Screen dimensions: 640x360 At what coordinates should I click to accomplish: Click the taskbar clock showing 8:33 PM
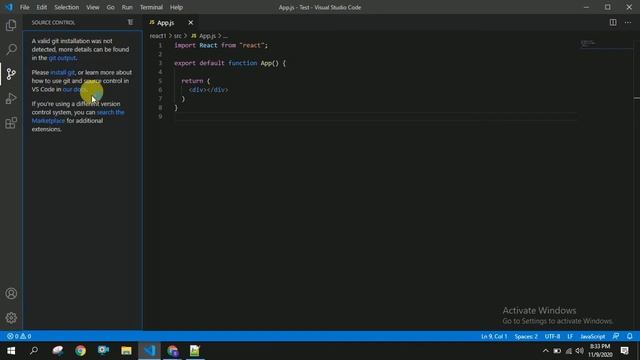600,351
